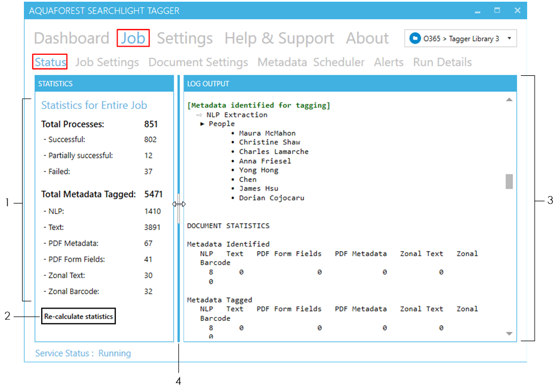Collapse the People tree arrow in log
This screenshot has width=558, height=392.
click(x=203, y=124)
